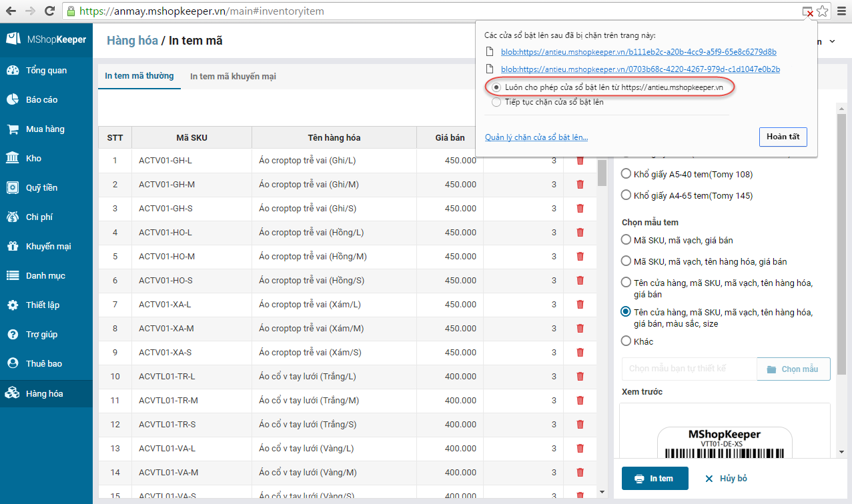Delete row ACTV01-GH-M with trash icon

point(580,185)
